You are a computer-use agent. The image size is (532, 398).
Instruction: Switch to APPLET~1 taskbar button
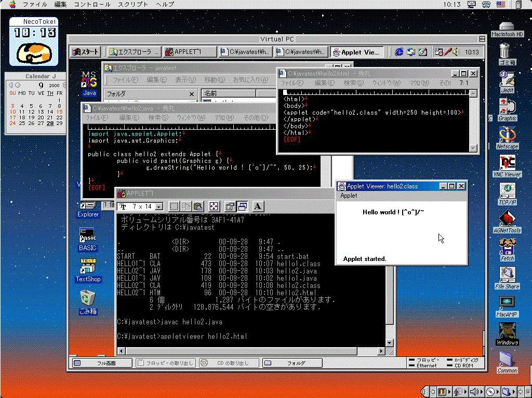coord(190,52)
